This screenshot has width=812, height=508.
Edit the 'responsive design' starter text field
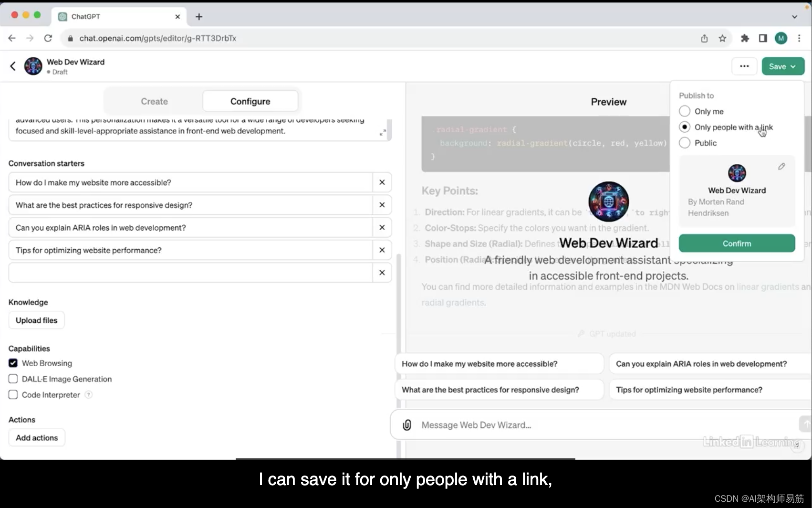pos(191,205)
